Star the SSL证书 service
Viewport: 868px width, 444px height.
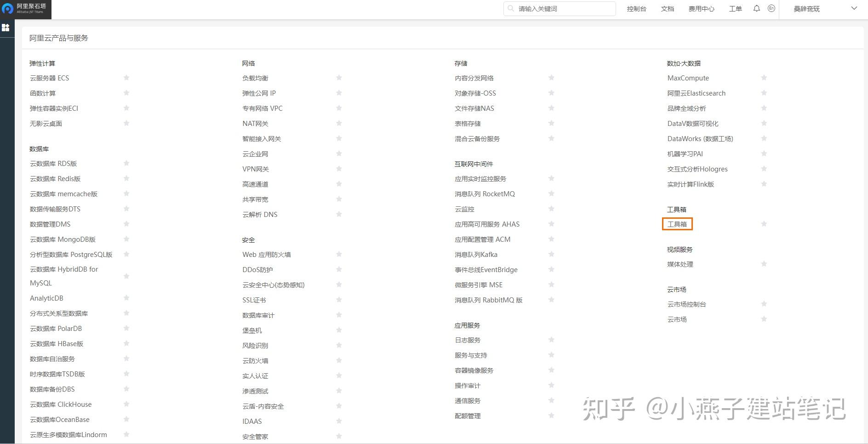[x=339, y=300]
